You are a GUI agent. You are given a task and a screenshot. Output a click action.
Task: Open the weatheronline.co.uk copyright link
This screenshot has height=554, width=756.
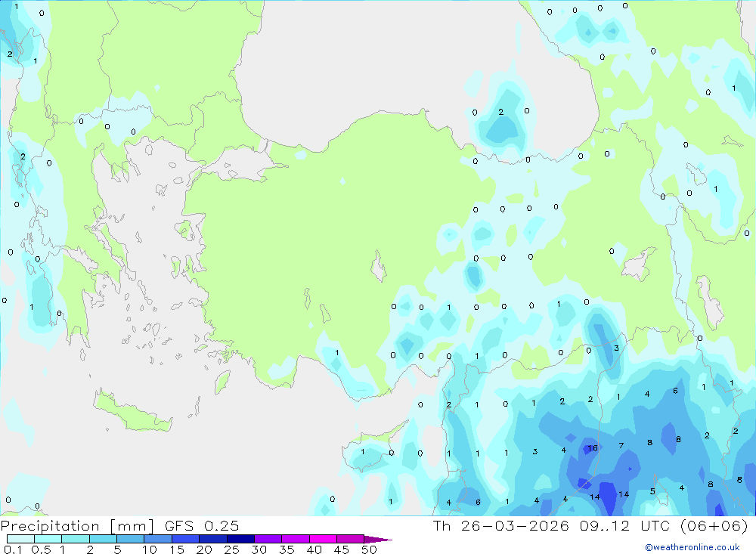(x=692, y=547)
